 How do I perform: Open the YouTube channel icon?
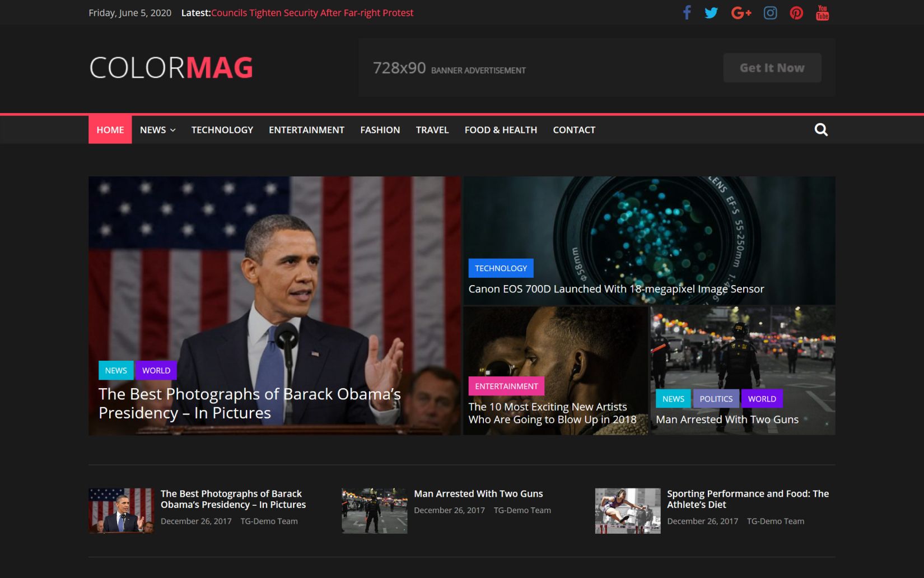(x=822, y=12)
